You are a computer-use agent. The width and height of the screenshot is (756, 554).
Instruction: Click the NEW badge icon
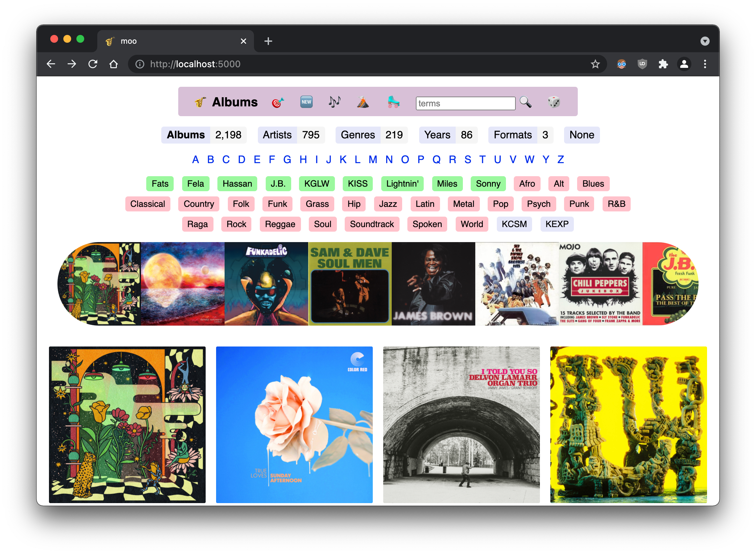tap(306, 102)
